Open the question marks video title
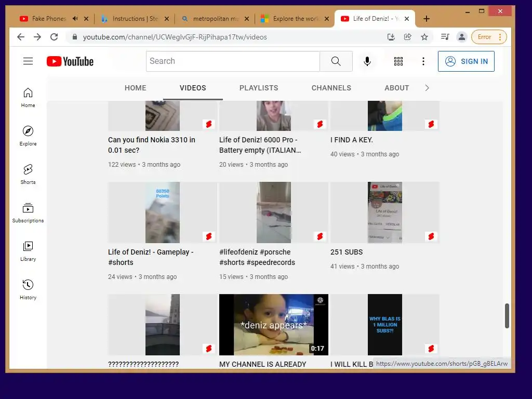Image resolution: width=532 pixels, height=399 pixels. [x=143, y=364]
